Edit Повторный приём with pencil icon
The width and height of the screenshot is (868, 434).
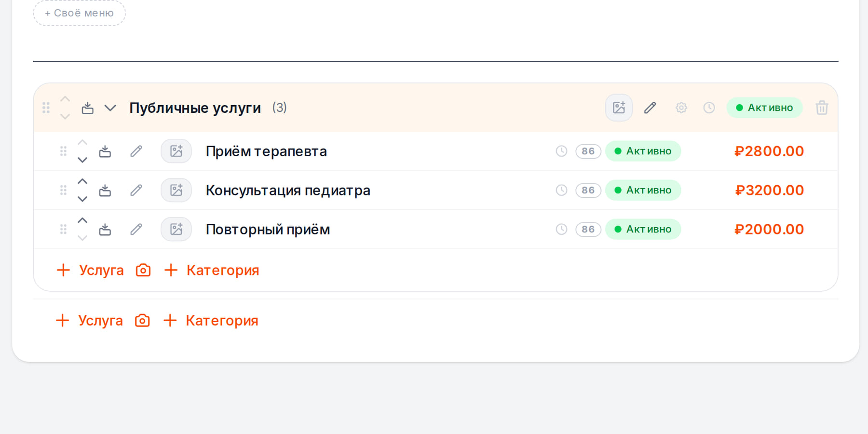click(136, 230)
